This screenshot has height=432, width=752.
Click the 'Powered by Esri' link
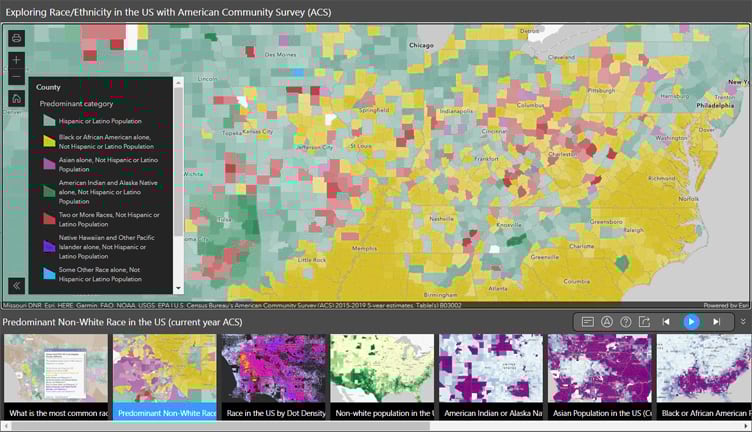pos(726,305)
